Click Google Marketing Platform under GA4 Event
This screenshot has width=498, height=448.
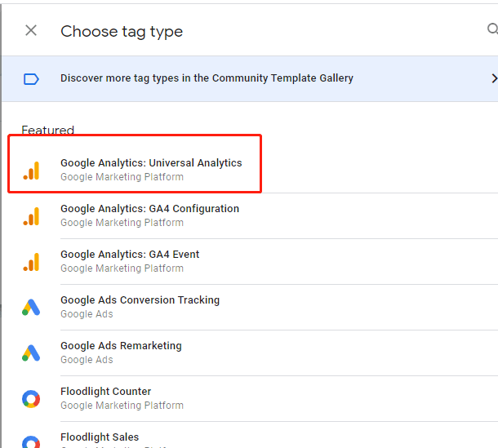122,268
